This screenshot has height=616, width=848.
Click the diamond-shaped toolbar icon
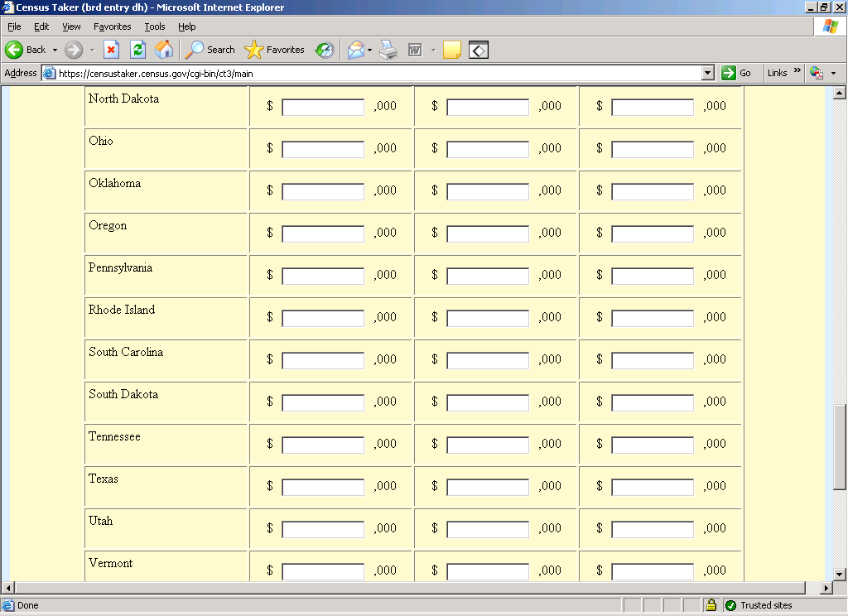click(479, 50)
